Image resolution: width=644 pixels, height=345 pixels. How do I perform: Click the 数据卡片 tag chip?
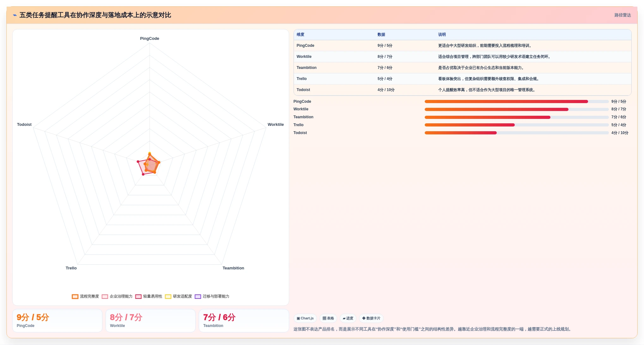click(x=371, y=318)
